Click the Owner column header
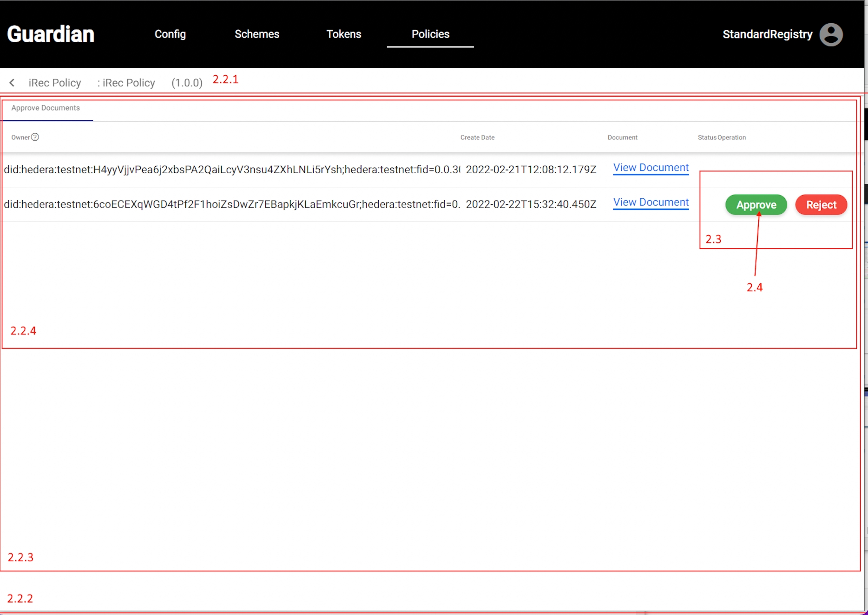This screenshot has width=868, height=615. tap(20, 137)
